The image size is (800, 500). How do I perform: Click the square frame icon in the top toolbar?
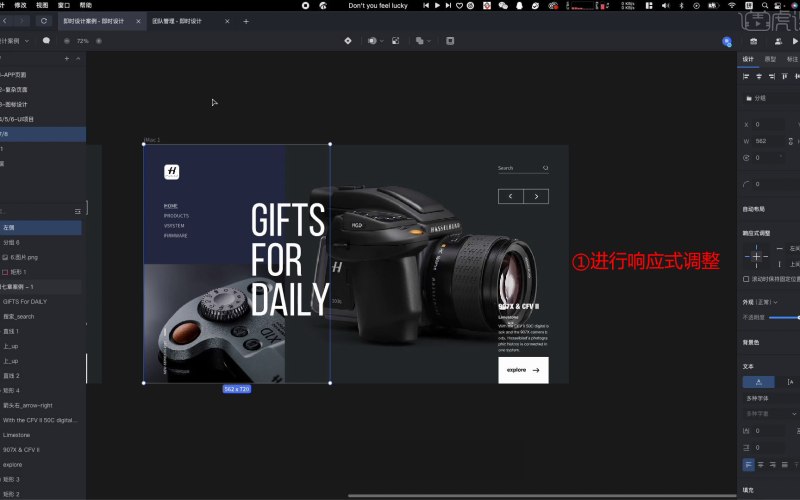tap(450, 41)
